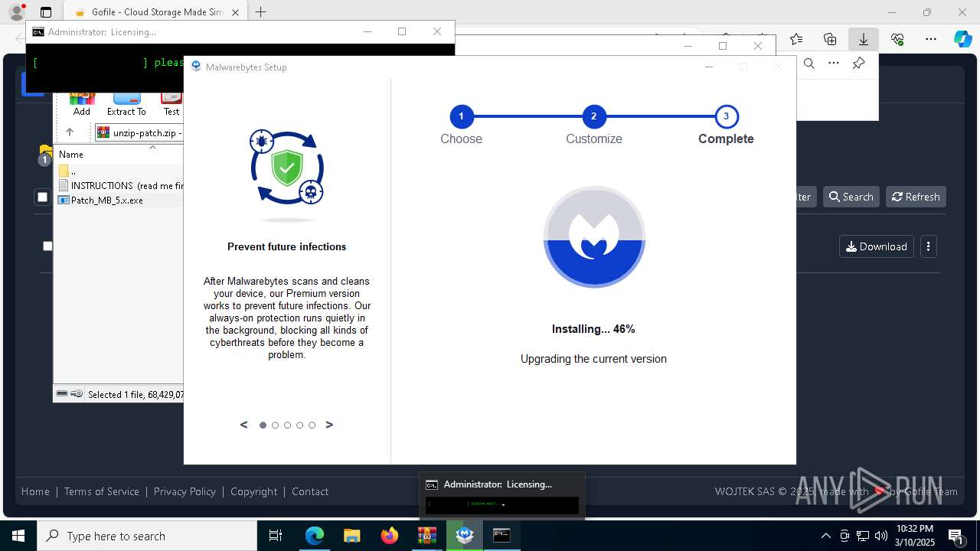Click the Gofile Download button
This screenshot has width=980, height=551.
click(877, 246)
